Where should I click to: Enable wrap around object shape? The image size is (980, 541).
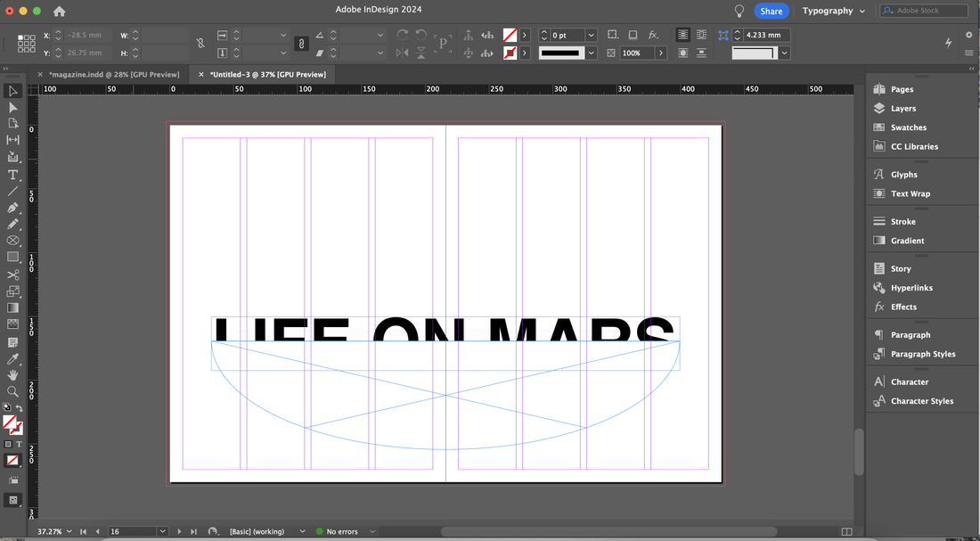click(683, 53)
